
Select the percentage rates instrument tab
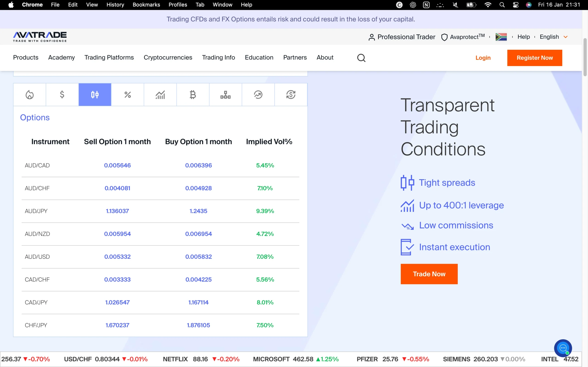pyautogui.click(x=127, y=95)
